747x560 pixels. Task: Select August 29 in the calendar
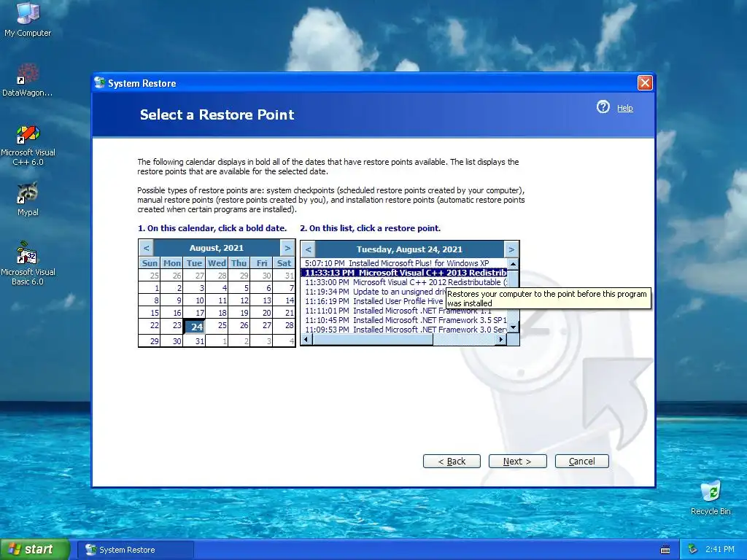tap(150, 341)
